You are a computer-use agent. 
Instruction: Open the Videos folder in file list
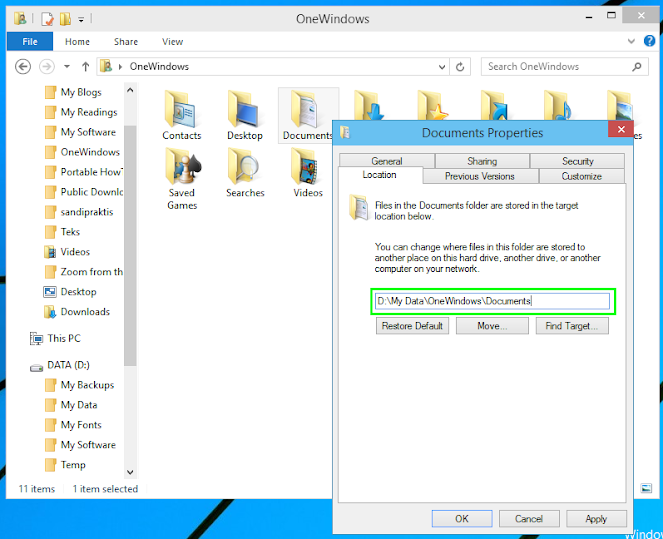point(308,172)
